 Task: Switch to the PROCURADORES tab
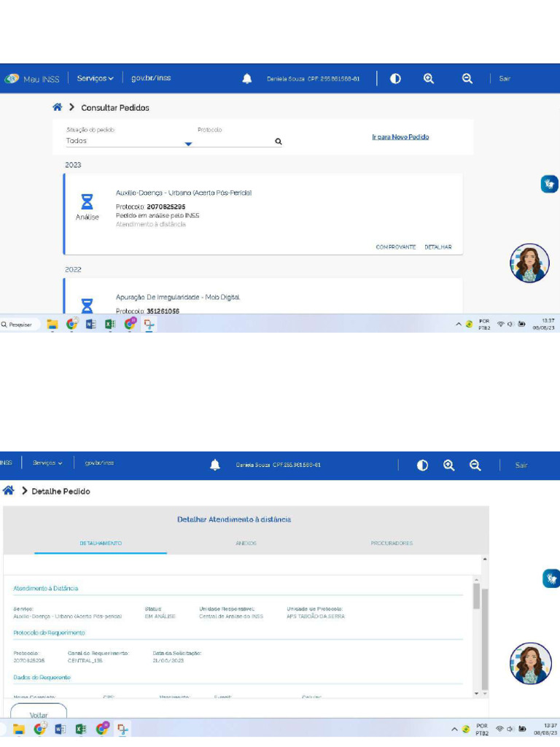tap(392, 543)
